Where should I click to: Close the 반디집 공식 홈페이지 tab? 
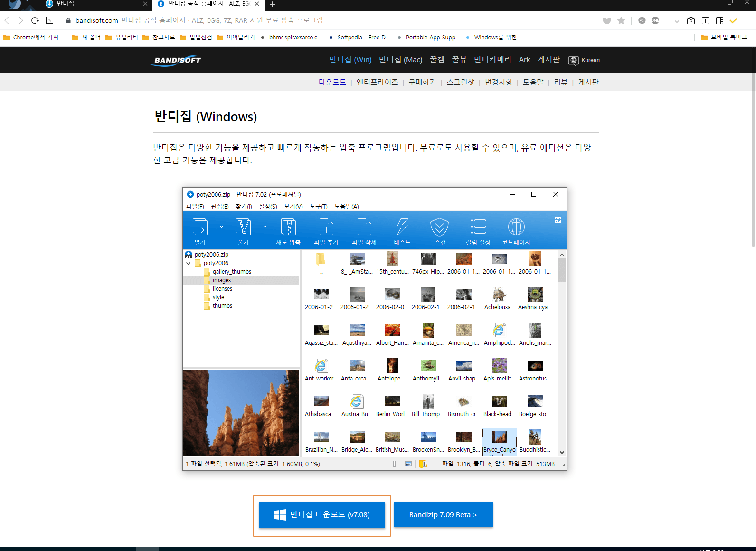click(257, 4)
